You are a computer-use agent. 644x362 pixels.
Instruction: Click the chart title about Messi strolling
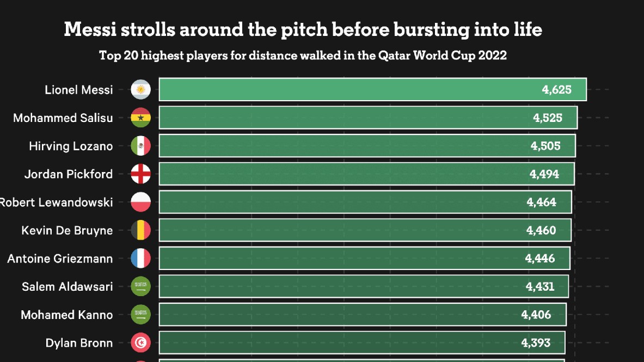pyautogui.click(x=303, y=29)
